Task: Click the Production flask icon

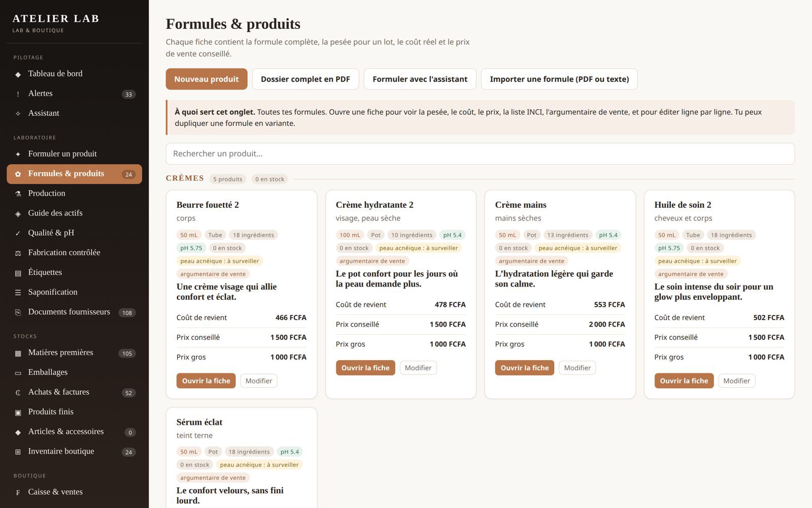Action: click(x=18, y=194)
